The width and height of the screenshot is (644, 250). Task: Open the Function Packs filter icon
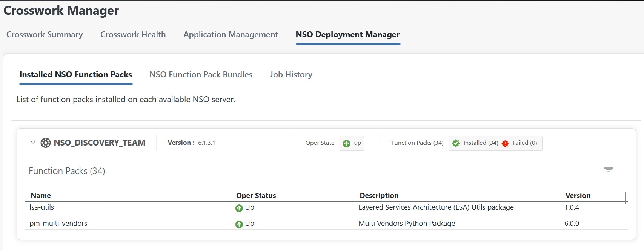tap(609, 170)
